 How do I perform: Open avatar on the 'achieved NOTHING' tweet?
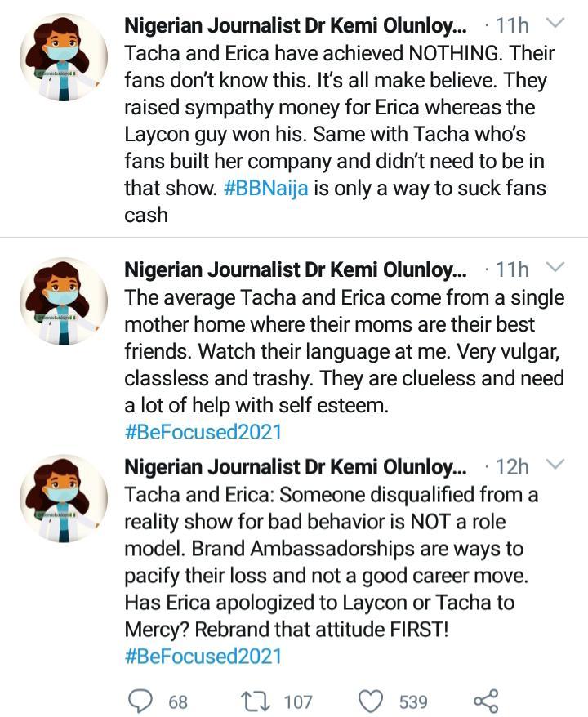64,56
